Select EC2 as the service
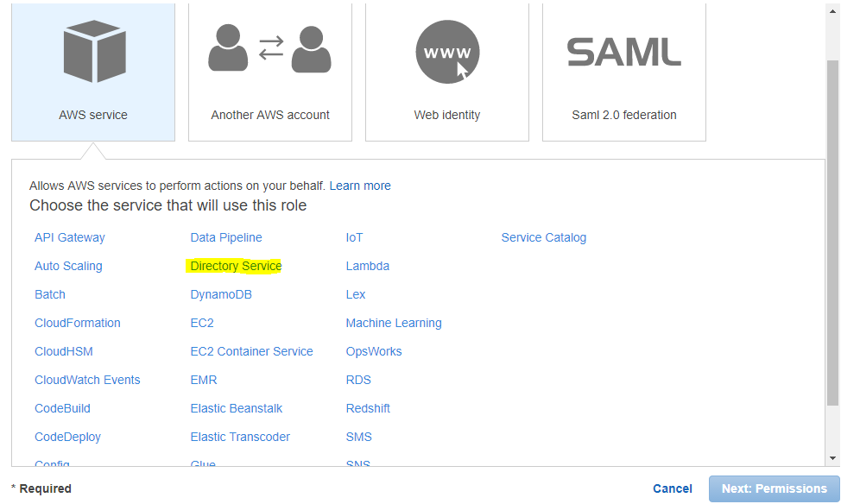Viewport: 841px width, 504px height. [202, 323]
